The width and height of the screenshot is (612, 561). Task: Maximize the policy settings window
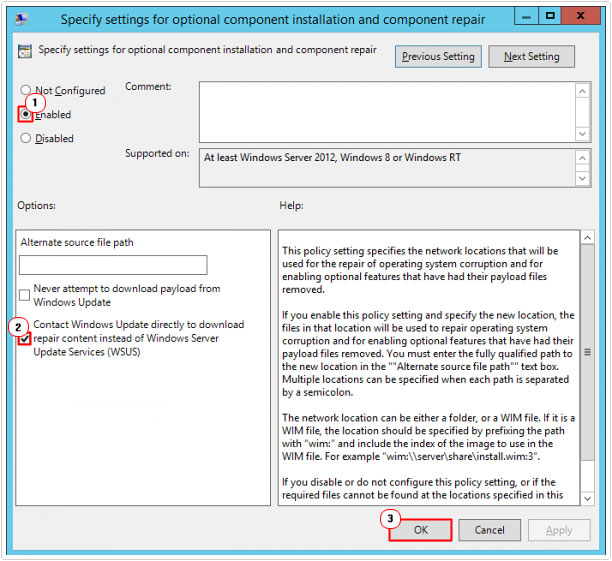click(550, 16)
